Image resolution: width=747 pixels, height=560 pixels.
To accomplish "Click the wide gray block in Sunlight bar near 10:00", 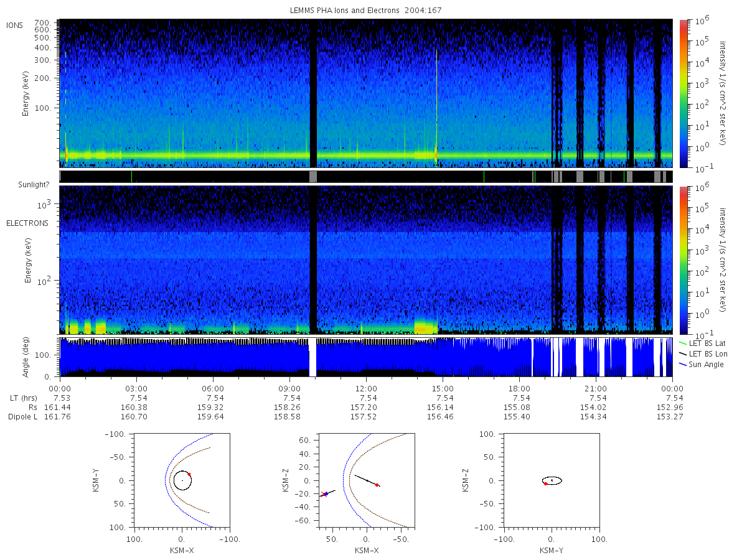I will pyautogui.click(x=313, y=177).
